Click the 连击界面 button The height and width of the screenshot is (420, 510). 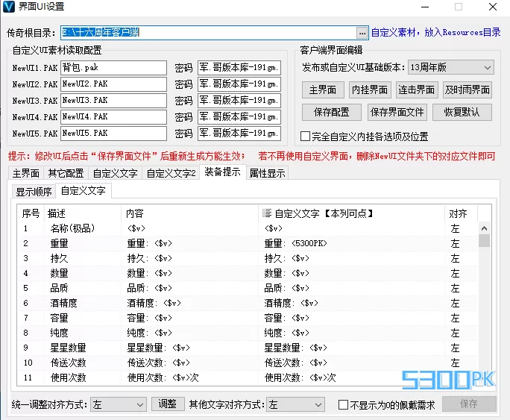click(417, 90)
